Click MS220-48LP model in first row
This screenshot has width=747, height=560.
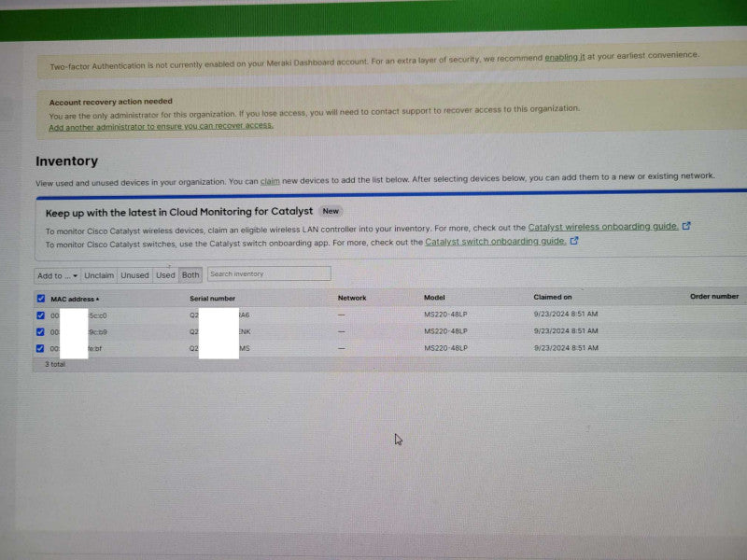445,315
